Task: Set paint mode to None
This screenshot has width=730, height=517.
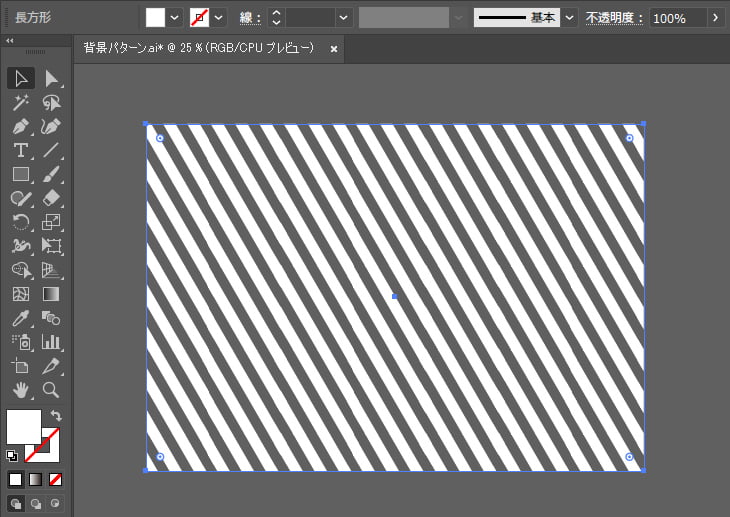Action: tap(56, 479)
